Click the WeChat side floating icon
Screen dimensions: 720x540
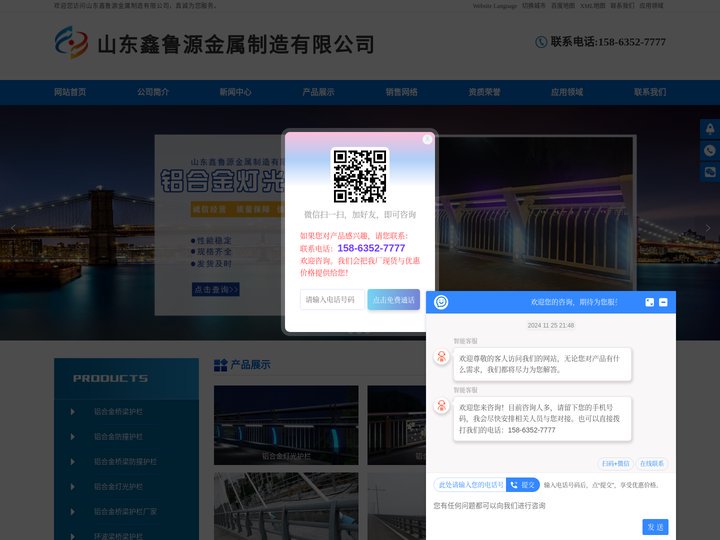coord(710,172)
